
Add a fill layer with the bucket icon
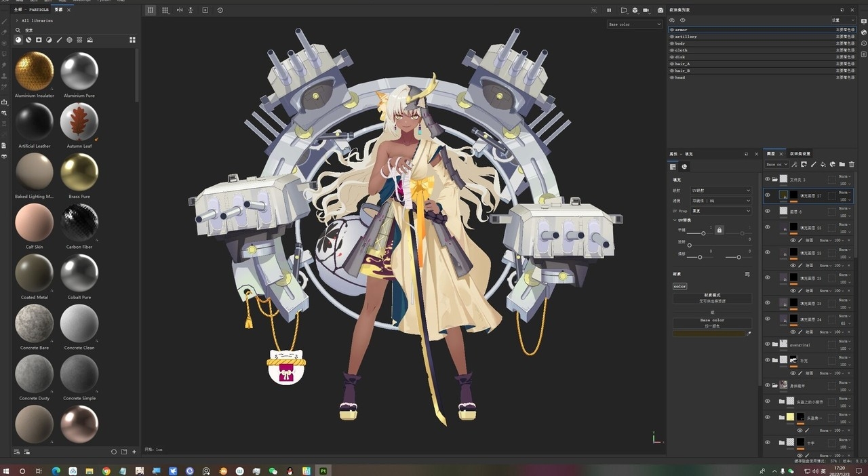823,164
